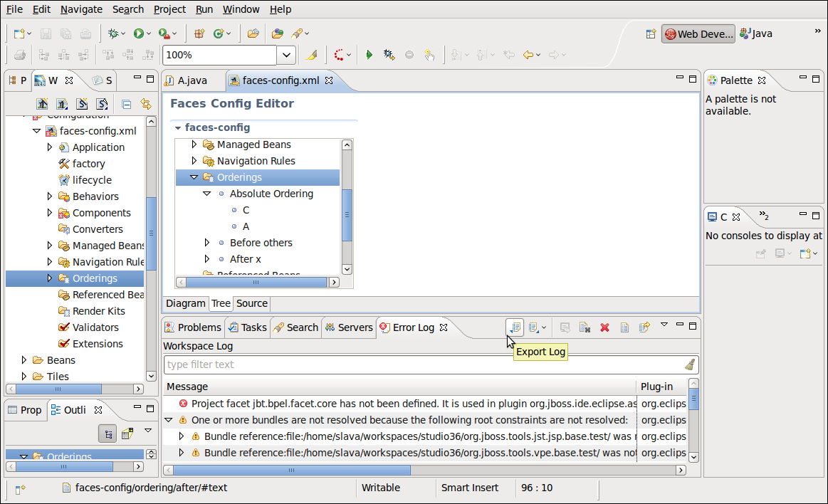Viewport: 828px width, 504px height.
Task: Expand Application in project tree
Action: point(50,147)
